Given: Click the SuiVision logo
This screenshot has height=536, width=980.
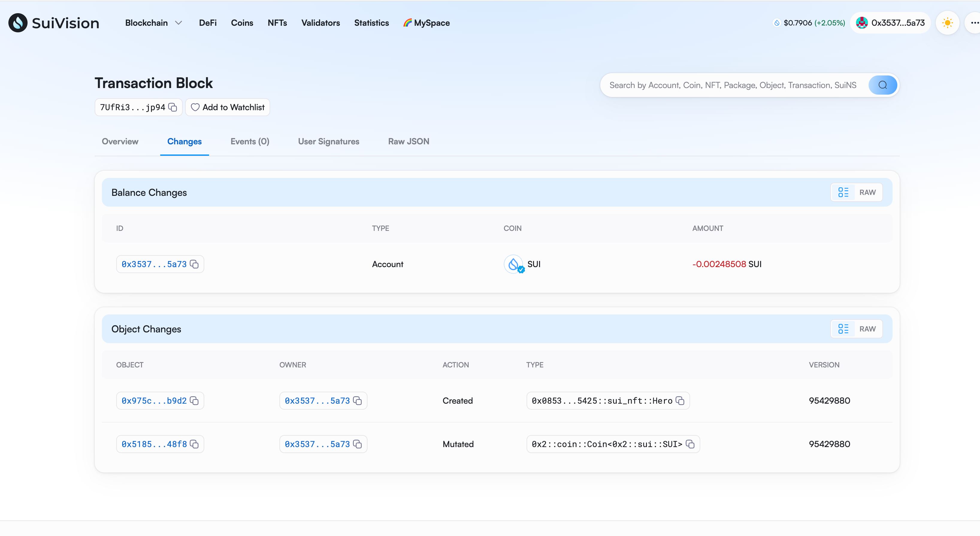Looking at the screenshot, I should pyautogui.click(x=54, y=23).
